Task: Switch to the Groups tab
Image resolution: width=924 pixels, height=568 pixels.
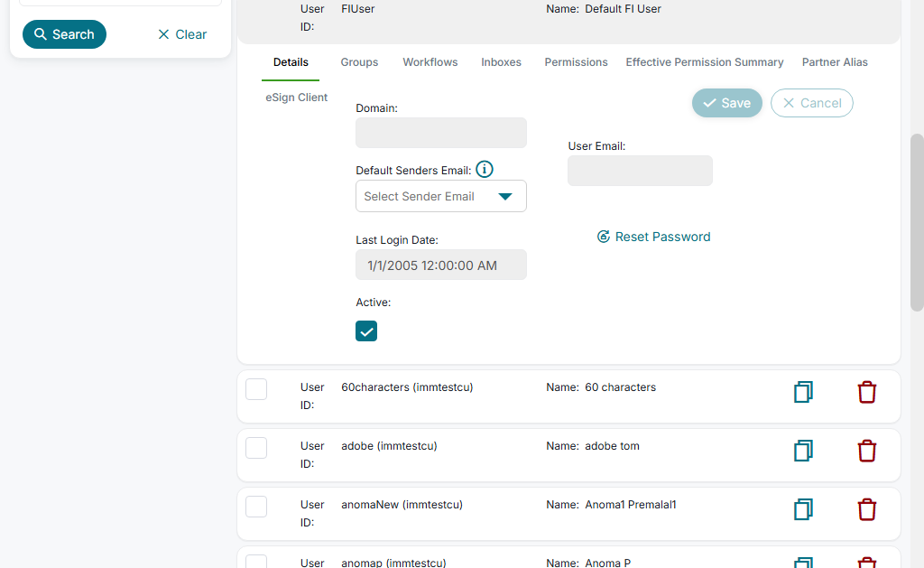Action: click(359, 62)
